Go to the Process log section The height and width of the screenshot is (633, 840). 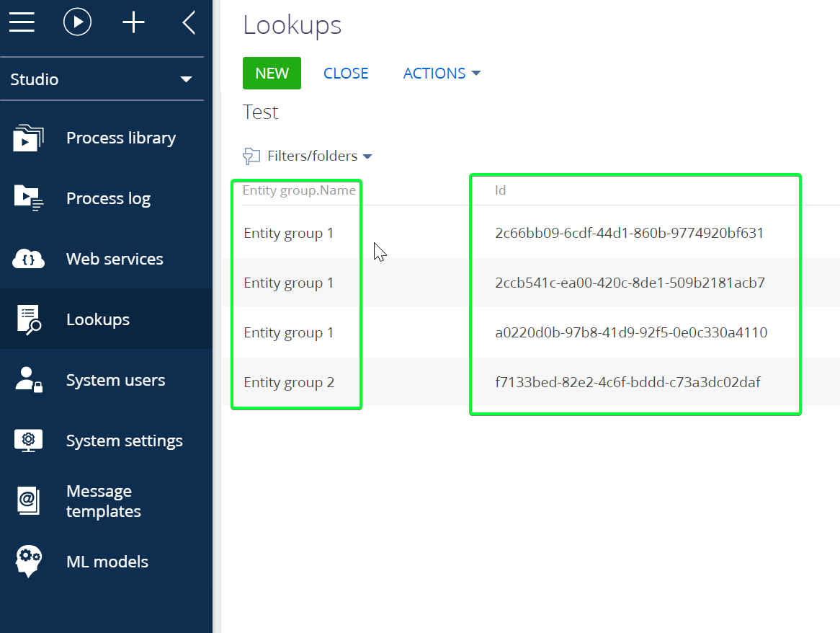coord(108,198)
